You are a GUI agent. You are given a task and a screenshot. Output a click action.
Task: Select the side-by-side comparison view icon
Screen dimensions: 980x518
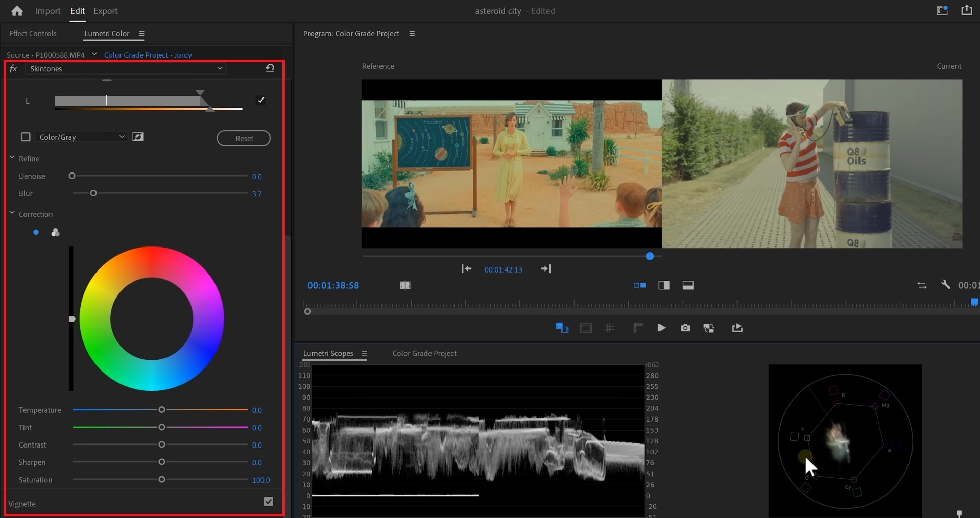point(639,285)
